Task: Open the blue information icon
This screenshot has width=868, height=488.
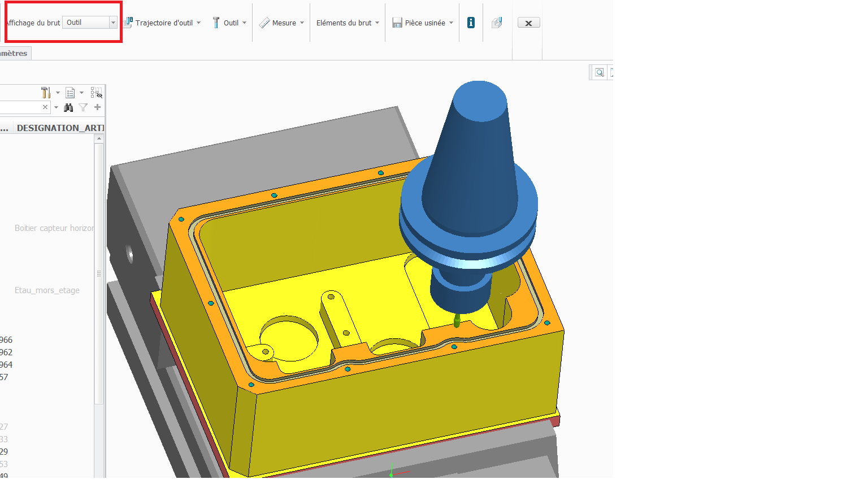Action: coord(471,23)
